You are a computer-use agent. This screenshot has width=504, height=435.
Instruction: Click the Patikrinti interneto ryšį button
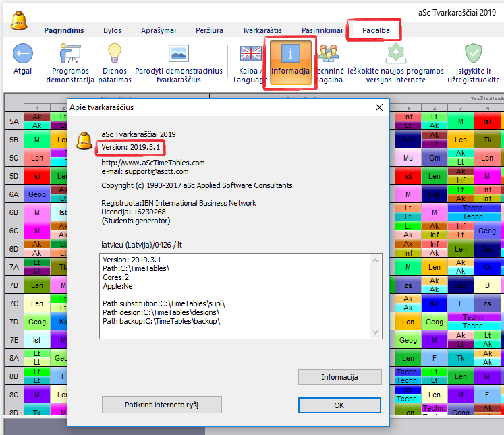[x=162, y=405]
